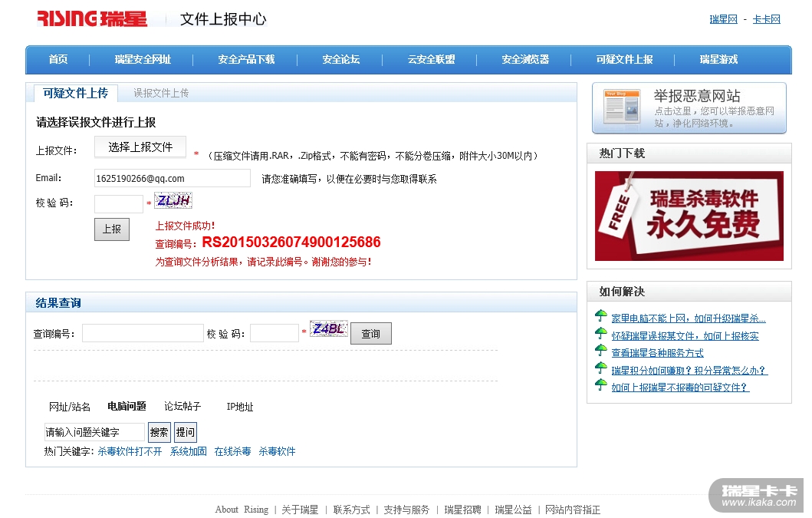Click the 查询 button
The image size is (812, 518).
pos(371,333)
